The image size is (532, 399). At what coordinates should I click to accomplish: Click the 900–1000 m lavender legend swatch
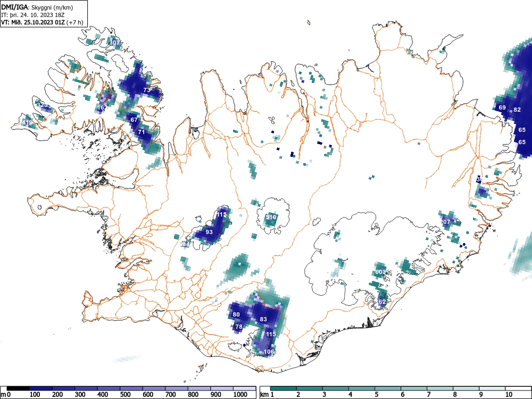coord(221,388)
